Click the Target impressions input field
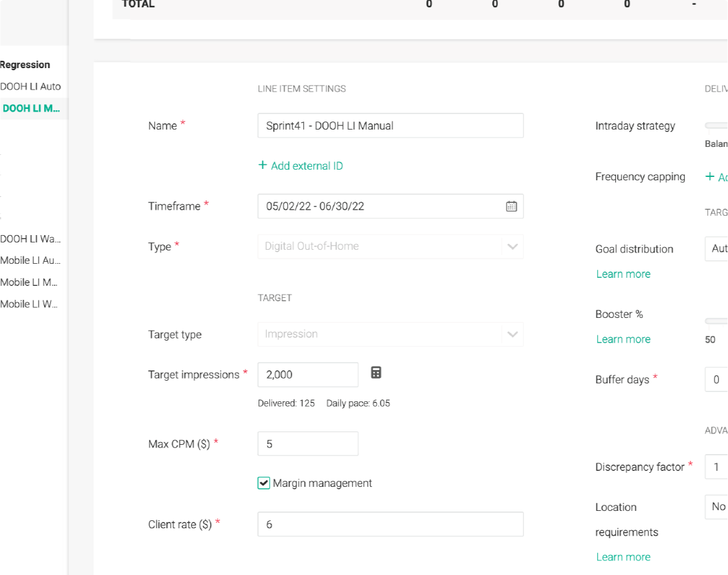 (x=308, y=375)
